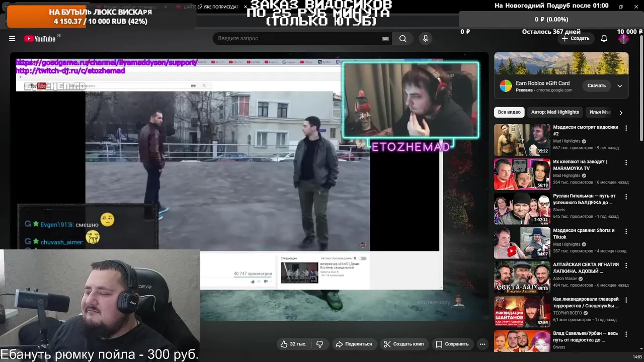Click the Microsoft-colored ad logo icon

pos(506,86)
